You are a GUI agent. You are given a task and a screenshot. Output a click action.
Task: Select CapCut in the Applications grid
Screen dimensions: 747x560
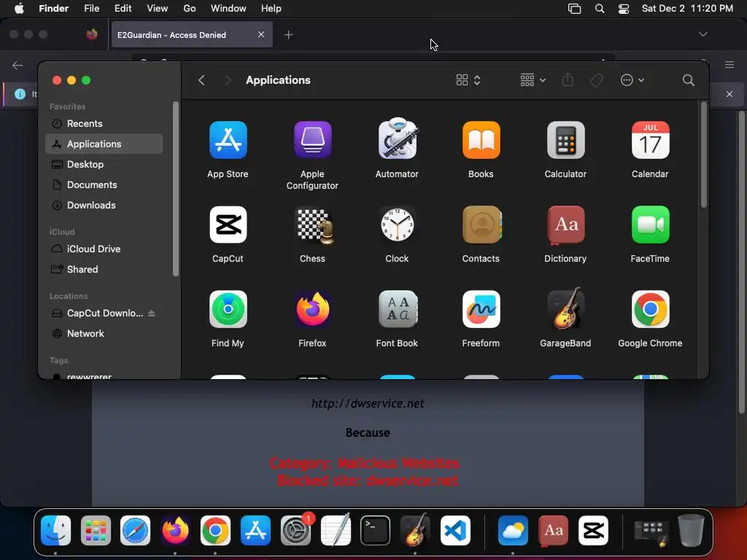(x=228, y=225)
